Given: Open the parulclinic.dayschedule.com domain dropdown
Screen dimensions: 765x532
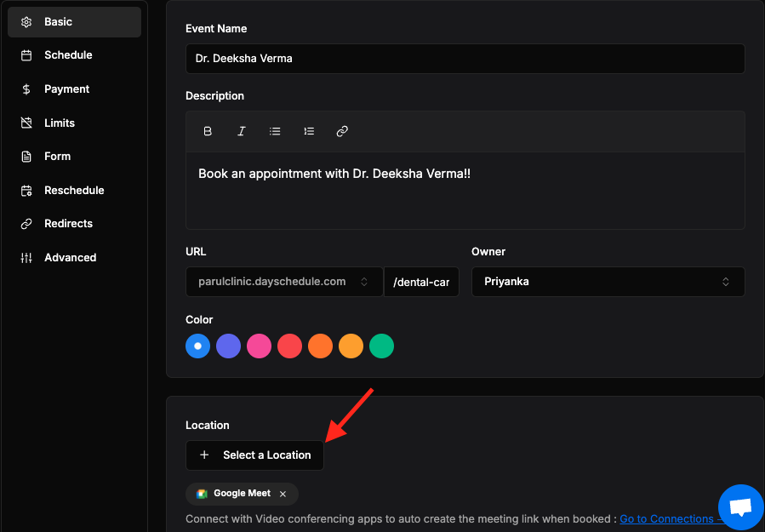Looking at the screenshot, I should 284,282.
